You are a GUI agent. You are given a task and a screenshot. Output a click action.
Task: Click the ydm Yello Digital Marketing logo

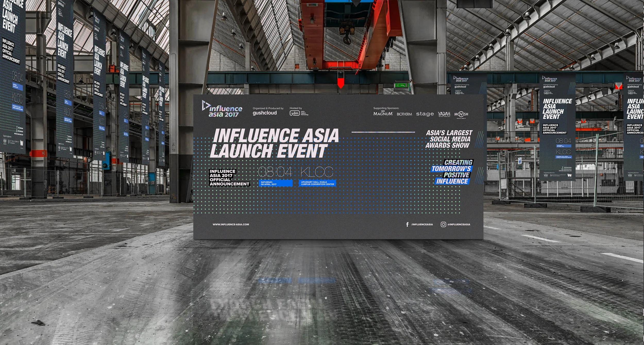(x=299, y=113)
